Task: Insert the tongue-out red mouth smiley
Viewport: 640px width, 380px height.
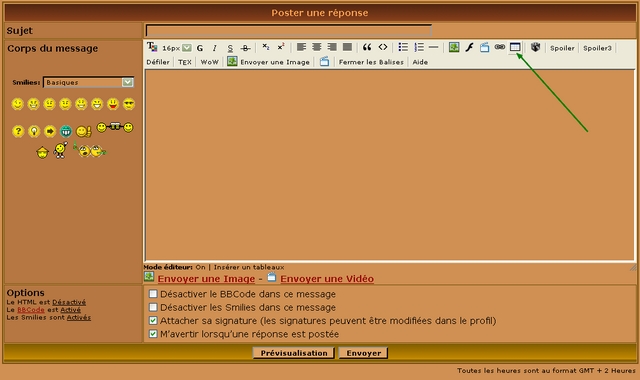Action: pyautogui.click(x=113, y=104)
